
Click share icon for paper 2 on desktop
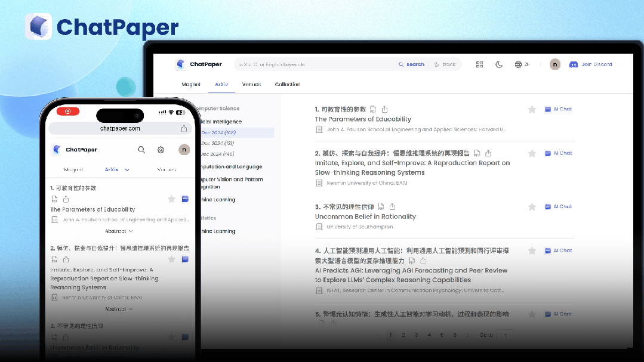point(488,153)
